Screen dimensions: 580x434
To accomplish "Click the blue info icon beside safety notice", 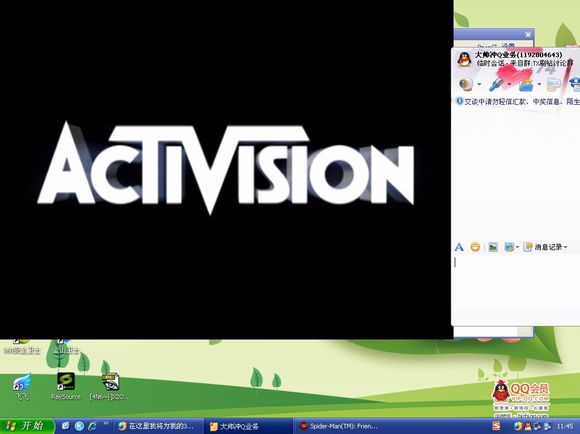I will click(x=459, y=101).
